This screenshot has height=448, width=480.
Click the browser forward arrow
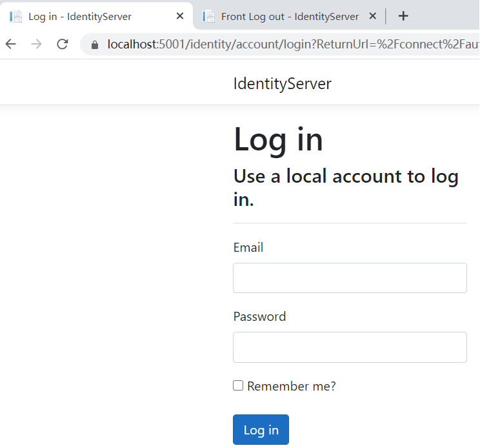pyautogui.click(x=36, y=44)
